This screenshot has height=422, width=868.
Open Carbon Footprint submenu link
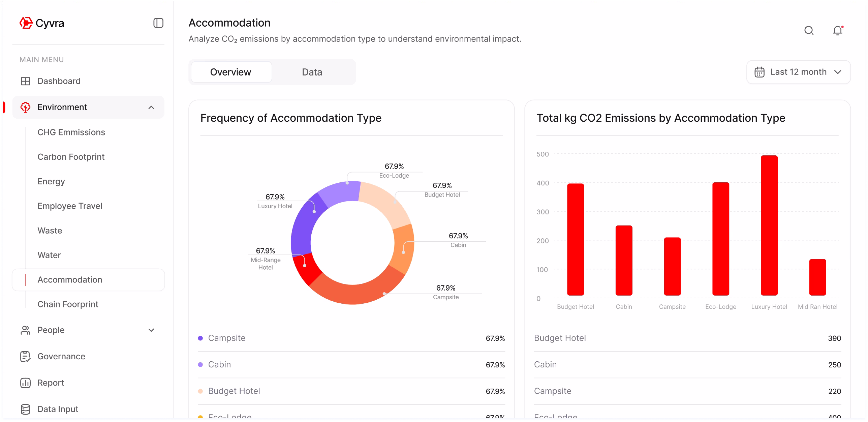coord(71,157)
